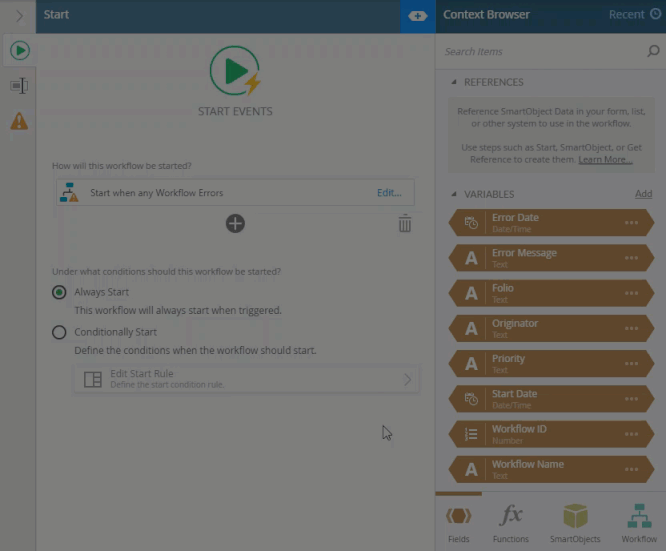
Task: Open options for Workflow Name variable
Action: pos(631,469)
